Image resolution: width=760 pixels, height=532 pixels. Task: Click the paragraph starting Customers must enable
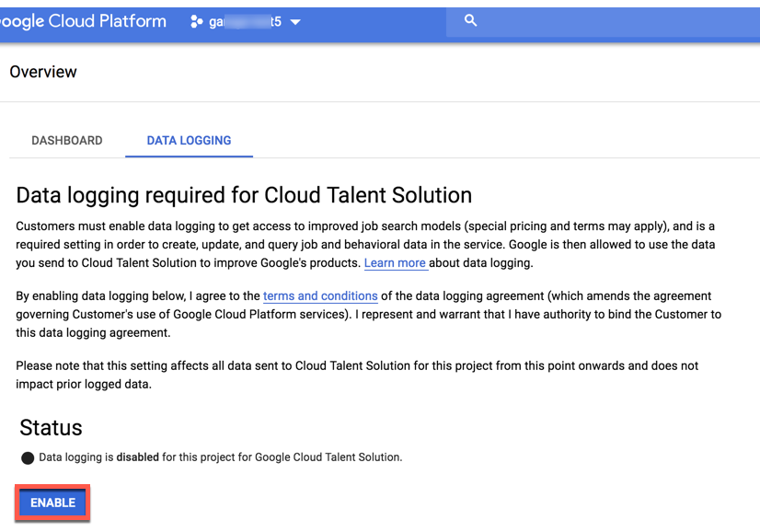coord(365,244)
